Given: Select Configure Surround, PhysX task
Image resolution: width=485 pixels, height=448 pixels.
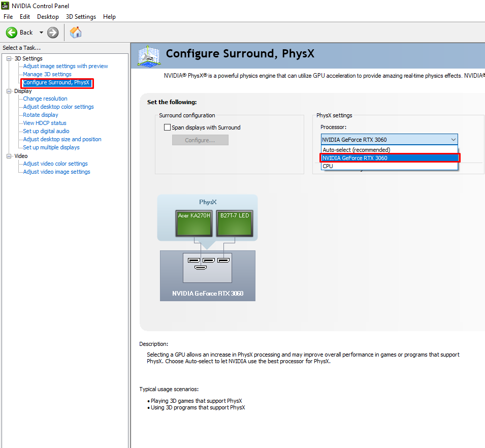Looking at the screenshot, I should 56,83.
